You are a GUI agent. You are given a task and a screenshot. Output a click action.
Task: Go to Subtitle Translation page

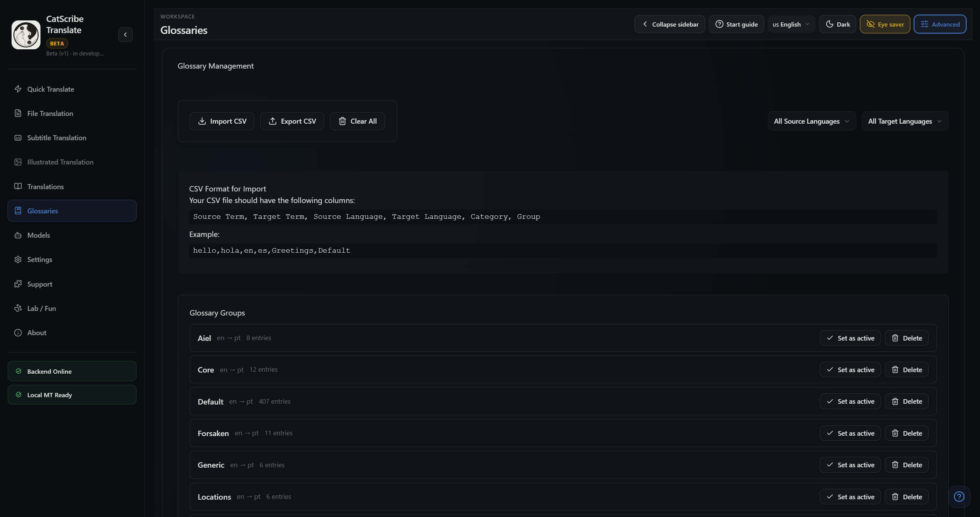[x=57, y=138]
